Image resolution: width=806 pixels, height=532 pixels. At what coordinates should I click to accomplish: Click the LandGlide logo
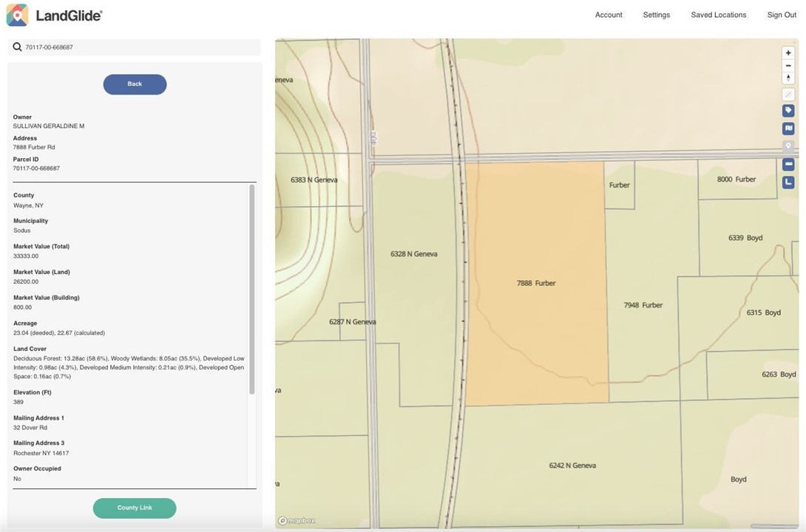pos(54,15)
